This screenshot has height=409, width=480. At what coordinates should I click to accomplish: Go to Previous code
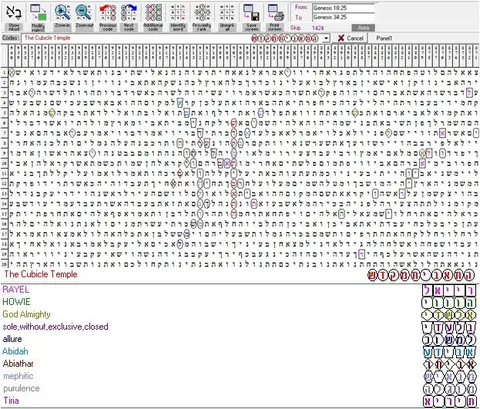pyautogui.click(x=108, y=13)
